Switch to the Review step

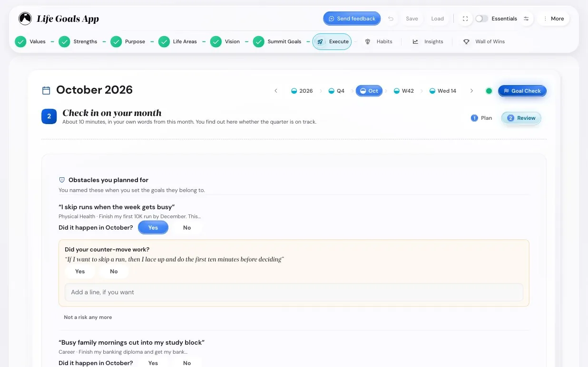(521, 118)
